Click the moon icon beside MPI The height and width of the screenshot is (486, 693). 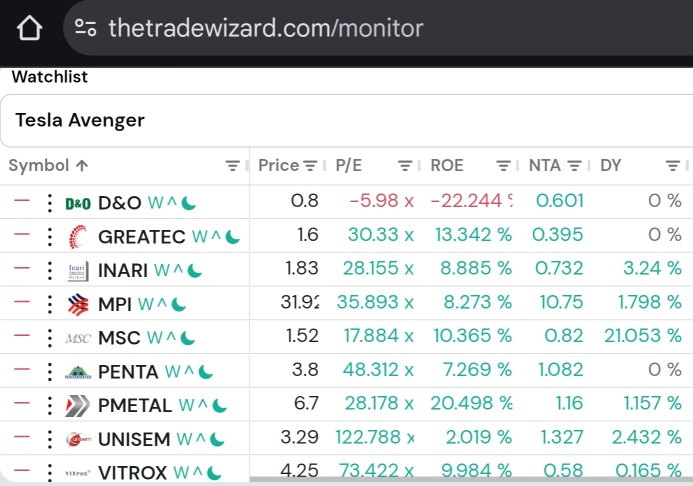click(x=179, y=304)
